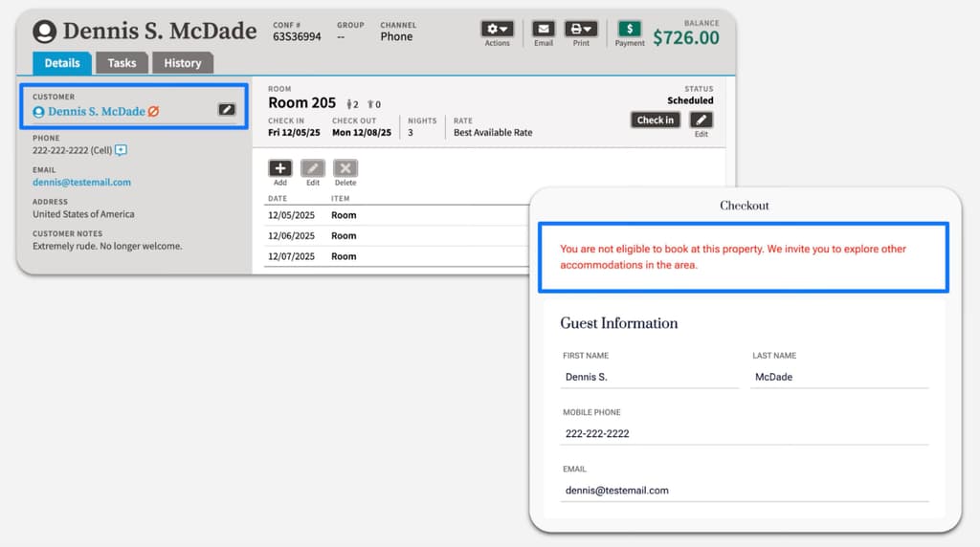
Task: Click the profile avatar icon by the name
Action: click(44, 32)
